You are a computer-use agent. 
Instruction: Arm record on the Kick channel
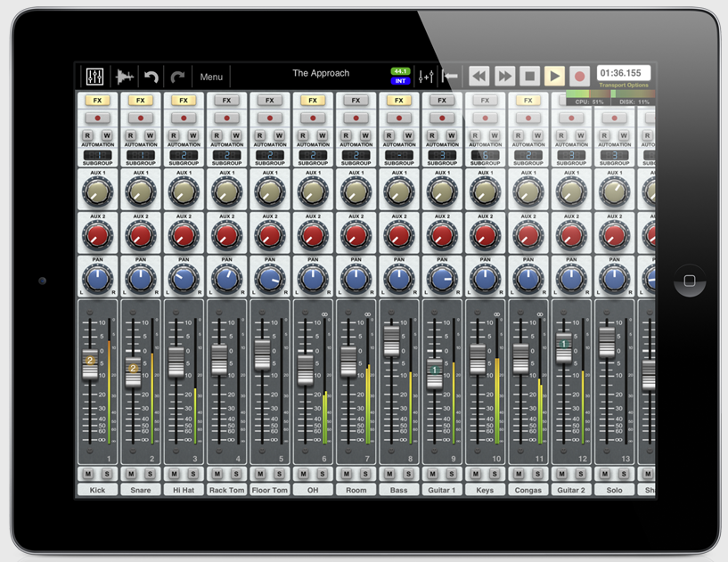[97, 118]
